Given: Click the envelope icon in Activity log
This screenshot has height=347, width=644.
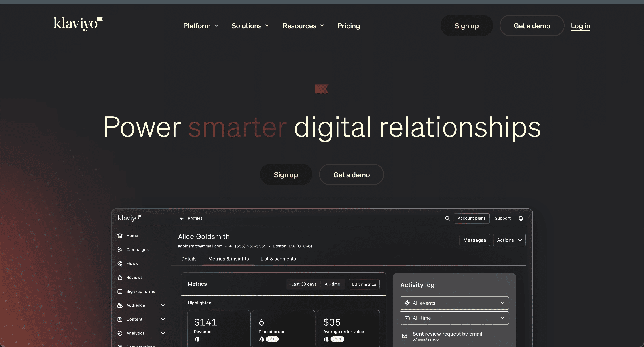Looking at the screenshot, I should [405, 336].
